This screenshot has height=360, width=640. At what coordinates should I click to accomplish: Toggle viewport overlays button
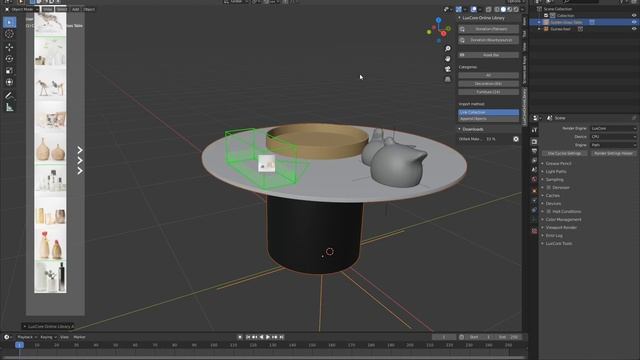pyautogui.click(x=473, y=9)
